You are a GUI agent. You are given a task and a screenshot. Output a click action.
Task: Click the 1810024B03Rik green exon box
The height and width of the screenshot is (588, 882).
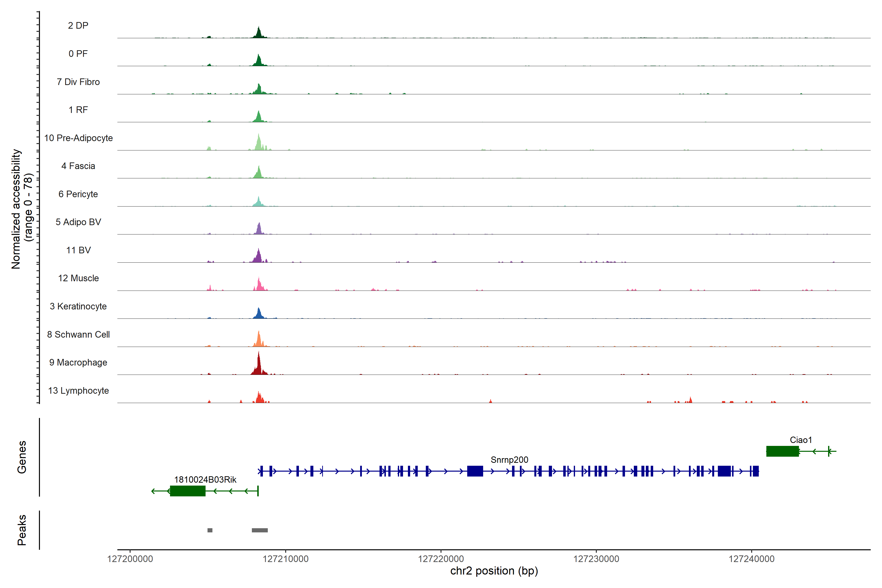[187, 491]
